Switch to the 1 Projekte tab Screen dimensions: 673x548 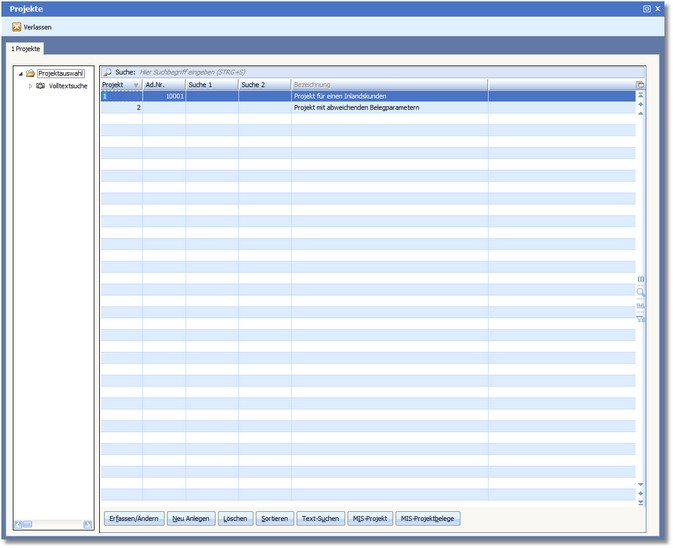[x=28, y=48]
